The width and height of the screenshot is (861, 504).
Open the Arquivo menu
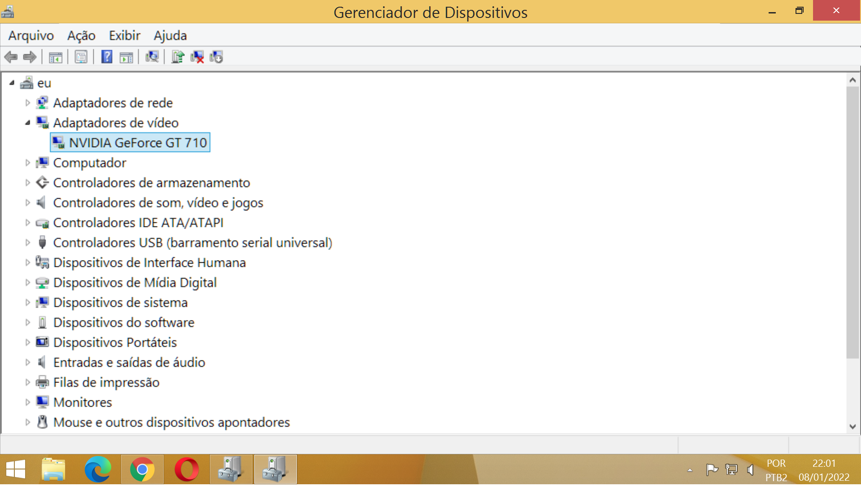pyautogui.click(x=31, y=35)
